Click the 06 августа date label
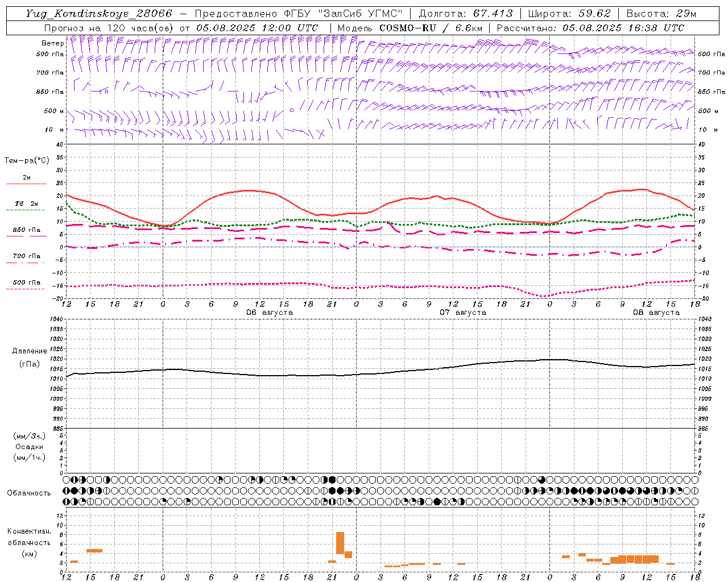This screenshot has height=582, width=728. click(270, 313)
